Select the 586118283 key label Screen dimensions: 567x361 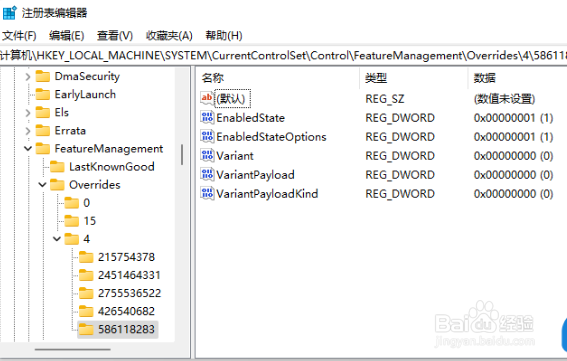[x=126, y=330]
